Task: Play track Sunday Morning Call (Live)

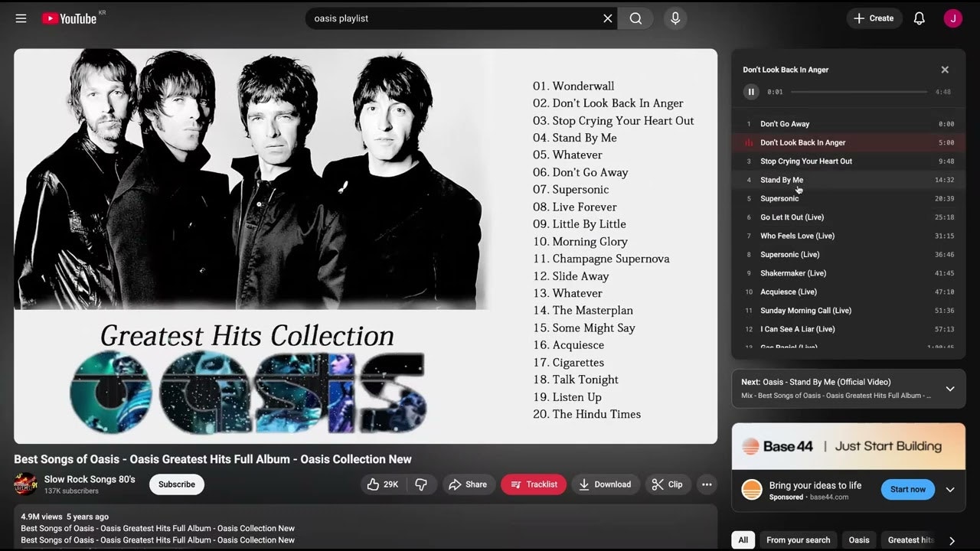Action: [x=848, y=311]
